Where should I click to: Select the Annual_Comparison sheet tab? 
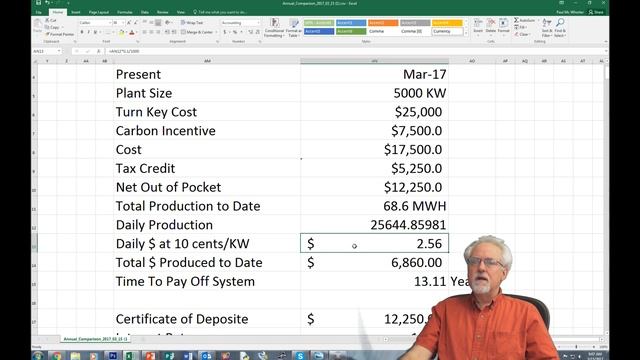[96, 339]
